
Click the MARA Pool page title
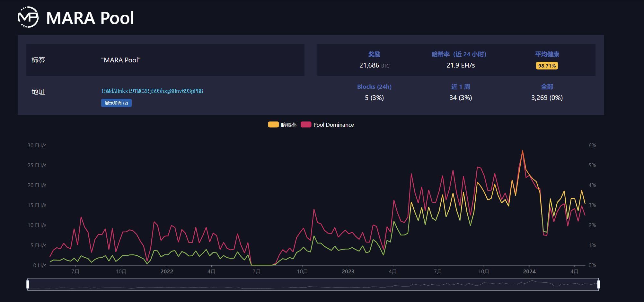click(90, 18)
